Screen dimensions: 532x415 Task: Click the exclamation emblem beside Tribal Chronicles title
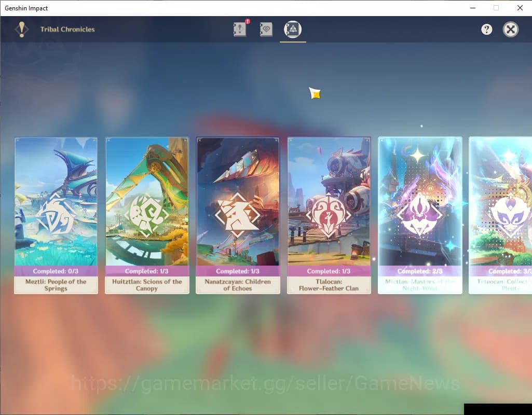tap(21, 29)
